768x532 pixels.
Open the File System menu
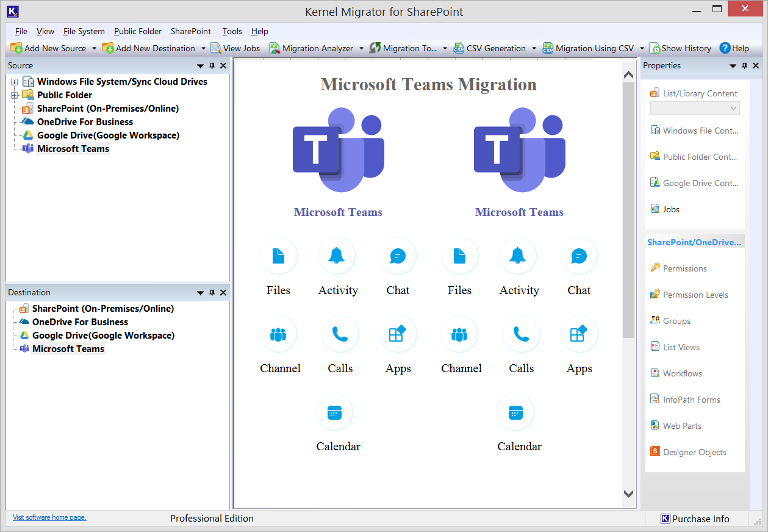coord(84,31)
